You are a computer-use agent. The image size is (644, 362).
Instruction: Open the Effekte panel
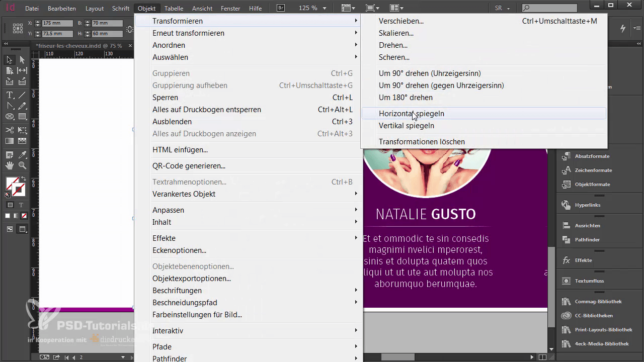click(x=583, y=260)
